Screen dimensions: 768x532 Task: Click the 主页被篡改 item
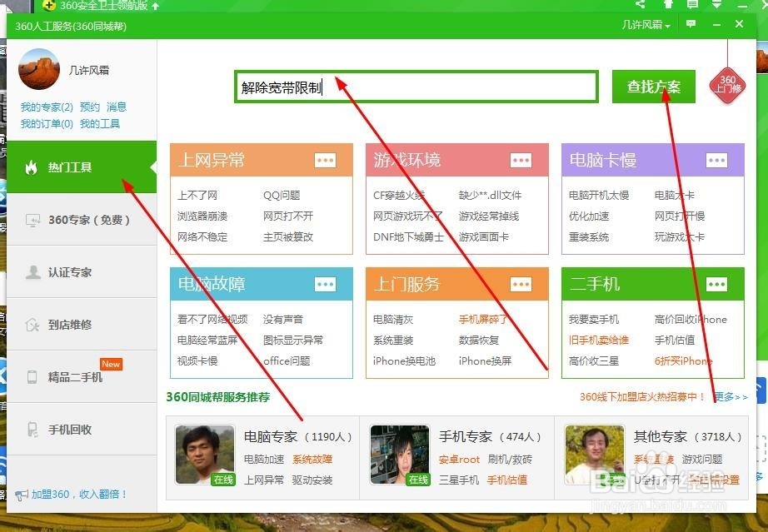pyautogui.click(x=288, y=237)
